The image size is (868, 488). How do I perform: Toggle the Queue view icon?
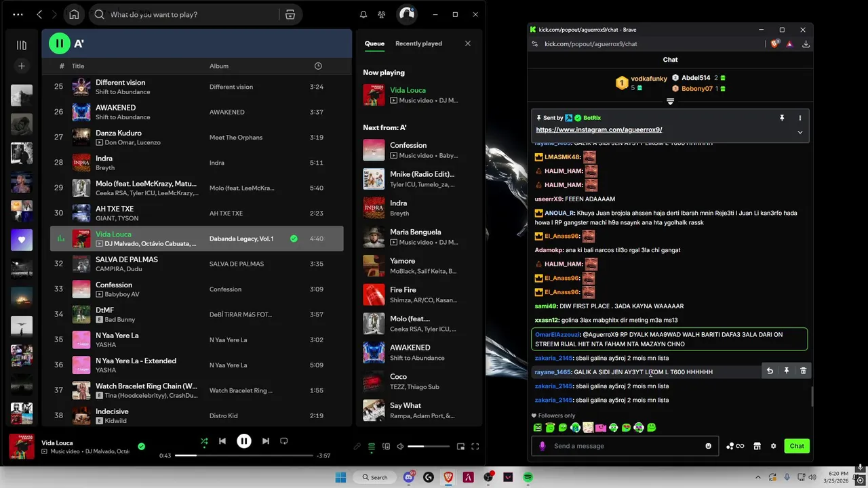pos(372,447)
